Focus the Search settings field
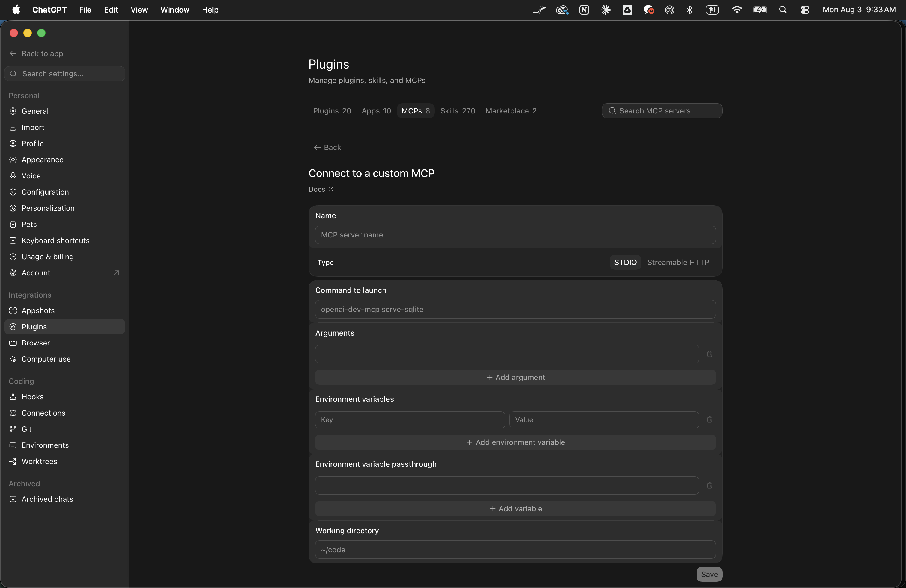Viewport: 906px width, 588px height. 65,74
